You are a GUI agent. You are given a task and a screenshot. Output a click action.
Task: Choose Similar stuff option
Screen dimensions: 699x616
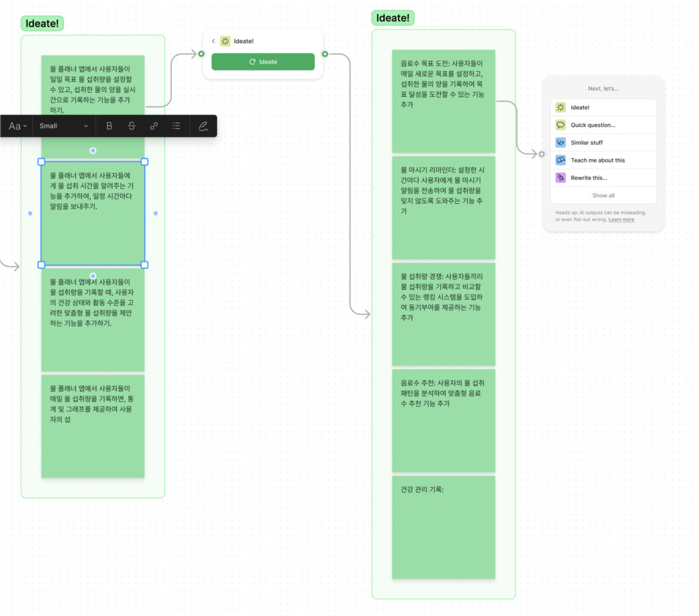point(603,143)
